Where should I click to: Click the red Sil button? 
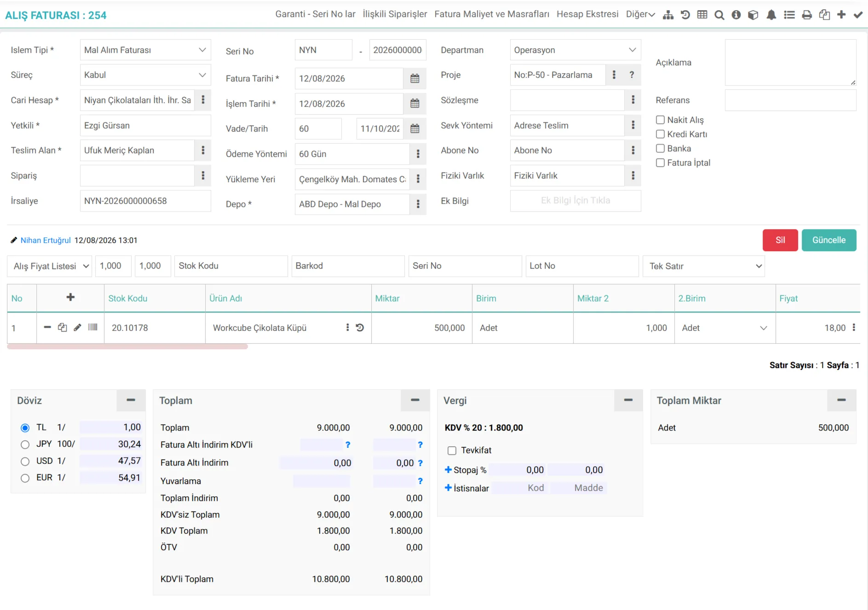tap(780, 240)
